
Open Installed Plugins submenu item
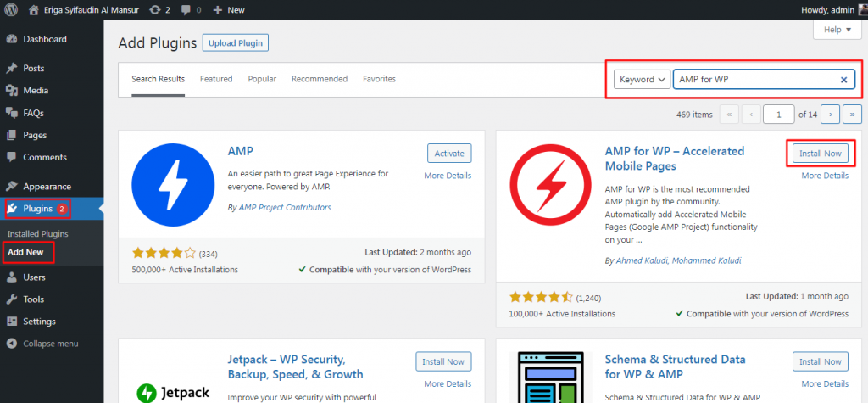click(38, 234)
